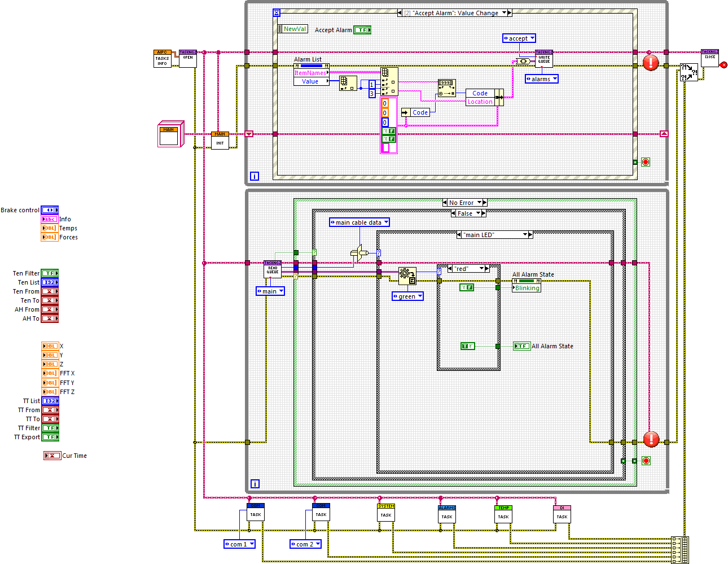728x564 pixels.
Task: Click the Ten Filter boolean terminal
Action: pyautogui.click(x=50, y=273)
